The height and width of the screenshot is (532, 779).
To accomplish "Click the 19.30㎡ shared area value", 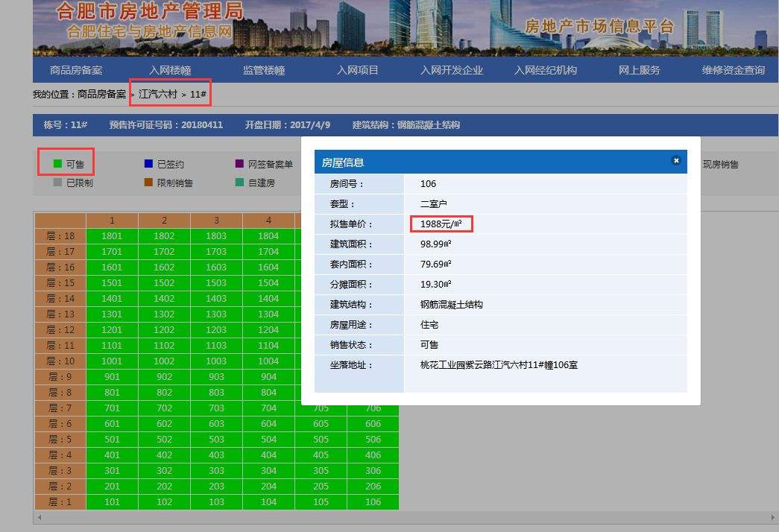I will tap(435, 284).
